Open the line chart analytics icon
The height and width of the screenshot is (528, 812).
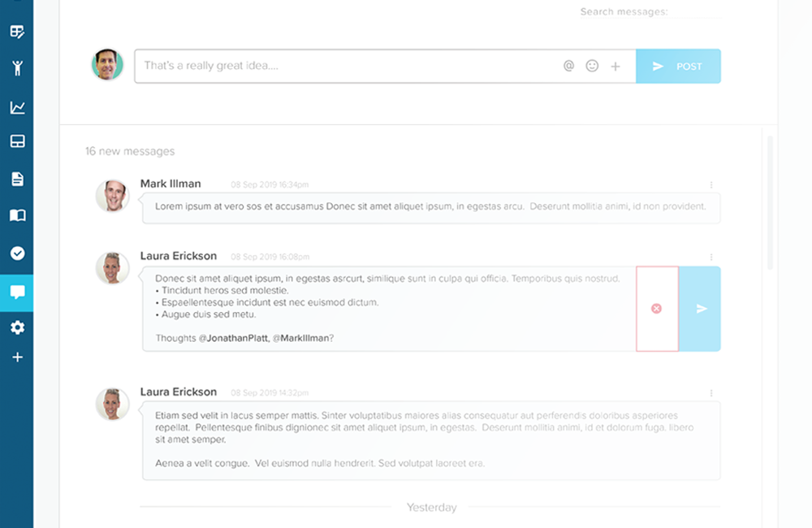pyautogui.click(x=17, y=107)
